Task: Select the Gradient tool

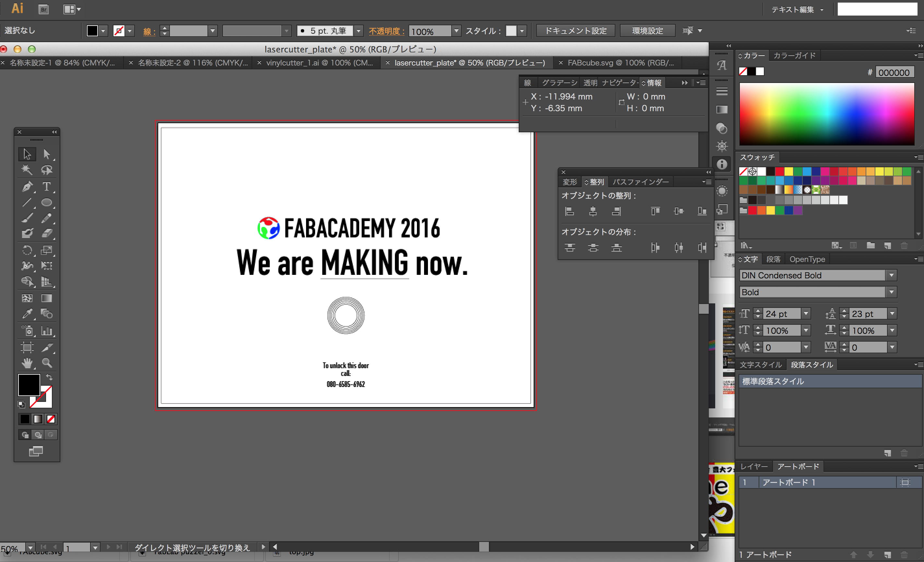Action: 46,298
